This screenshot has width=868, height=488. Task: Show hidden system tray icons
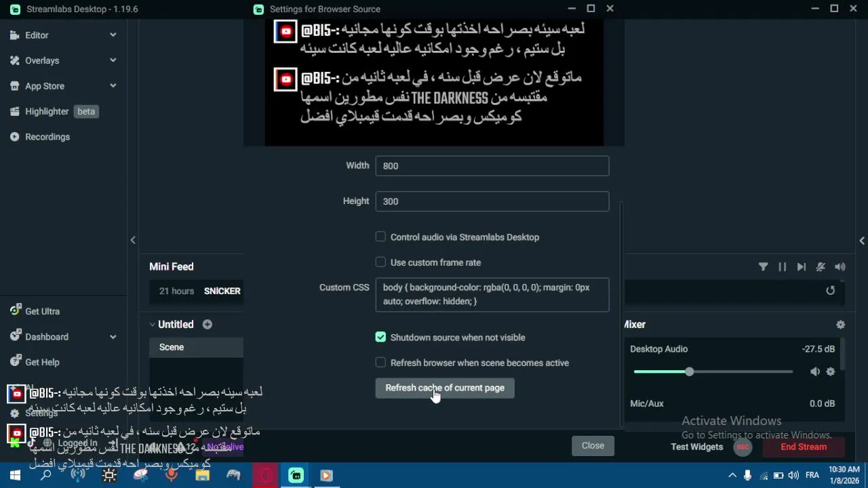coord(732,475)
